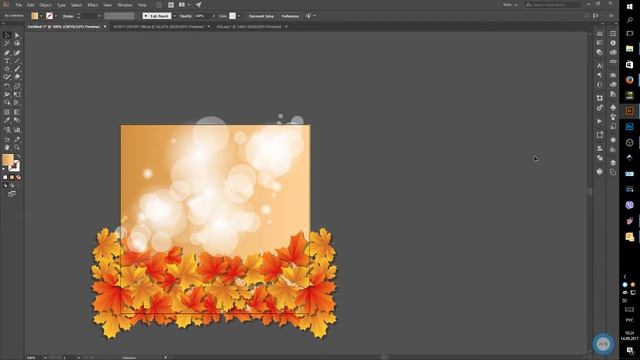Open the Character panel (A icon)
This screenshot has width=640, height=360.
(x=600, y=65)
